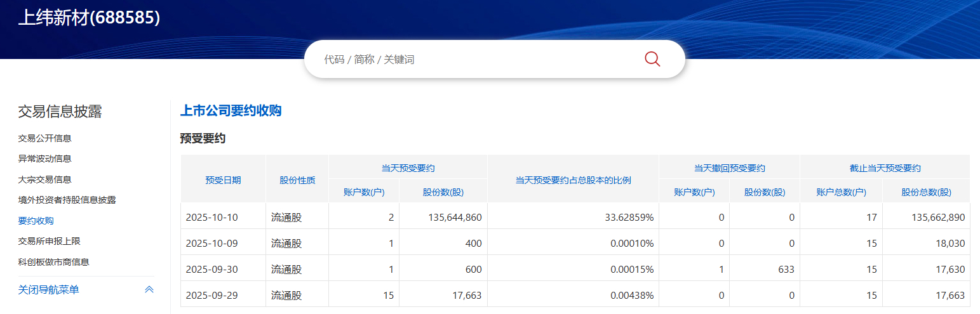Click the 135,662,890 total shares cell
The height and width of the screenshot is (314, 980).
(x=926, y=217)
